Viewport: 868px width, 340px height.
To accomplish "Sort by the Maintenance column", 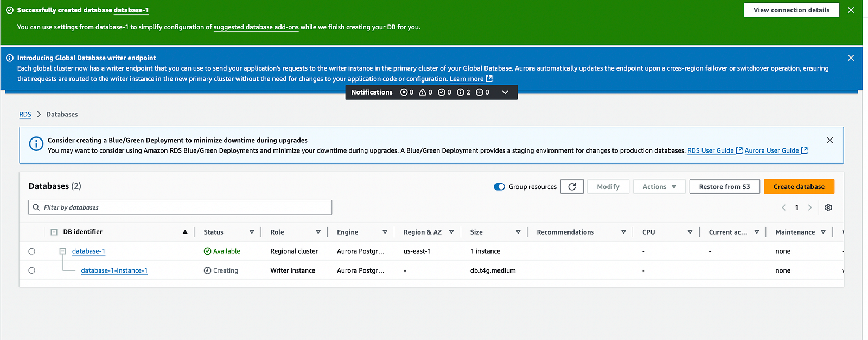I will coord(823,232).
